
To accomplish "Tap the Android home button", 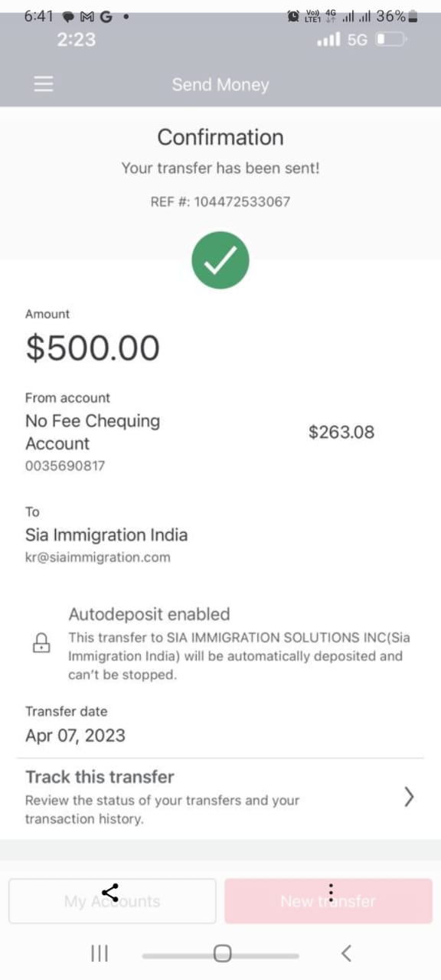I will pyautogui.click(x=222, y=953).
